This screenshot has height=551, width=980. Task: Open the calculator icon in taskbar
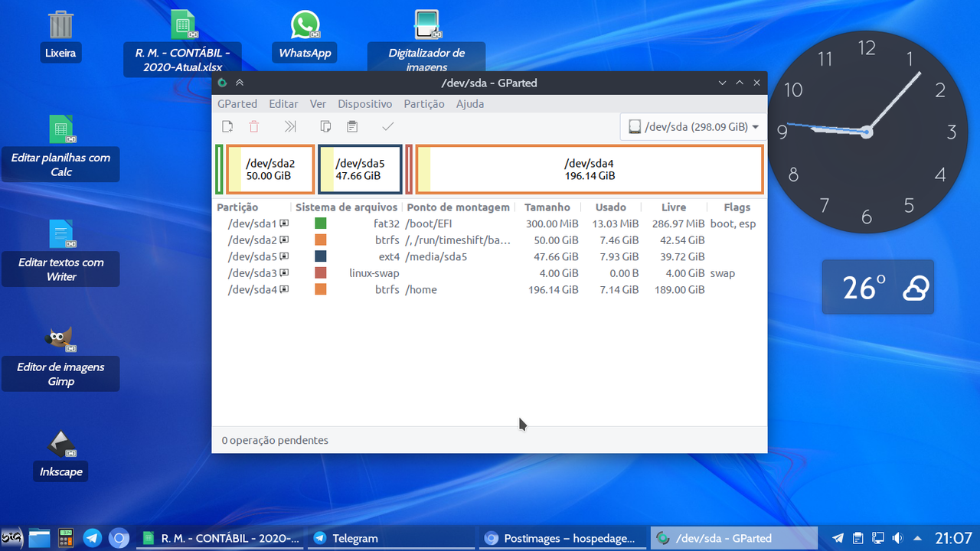(66, 538)
